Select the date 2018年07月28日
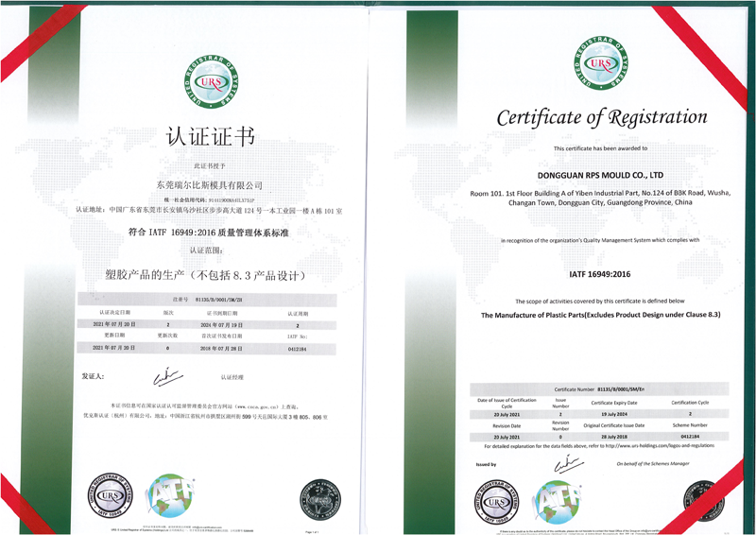The height and width of the screenshot is (535, 756). 222,348
